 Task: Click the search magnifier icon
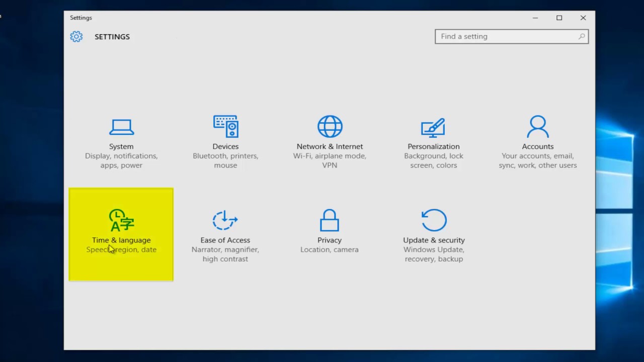(582, 36)
